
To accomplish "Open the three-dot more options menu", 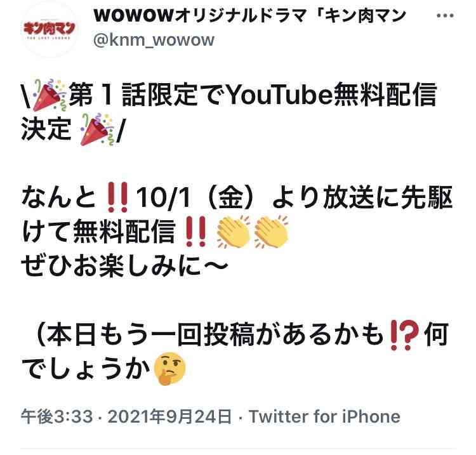I will (445, 16).
